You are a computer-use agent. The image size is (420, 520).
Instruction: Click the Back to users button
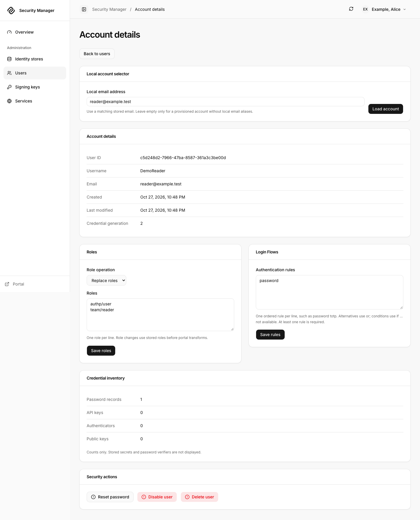97,54
